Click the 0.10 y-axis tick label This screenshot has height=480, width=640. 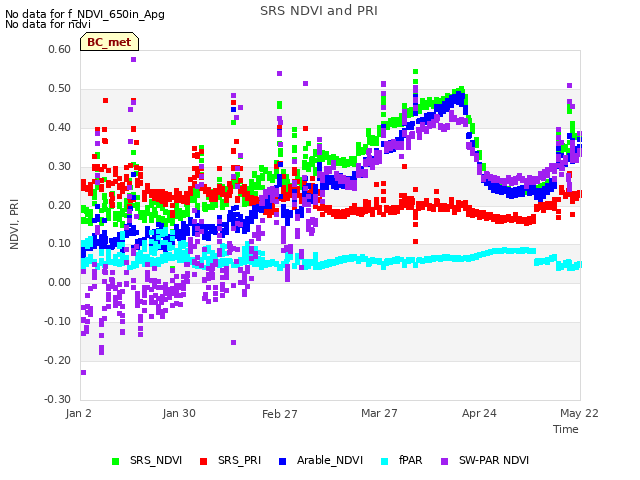tap(60, 244)
